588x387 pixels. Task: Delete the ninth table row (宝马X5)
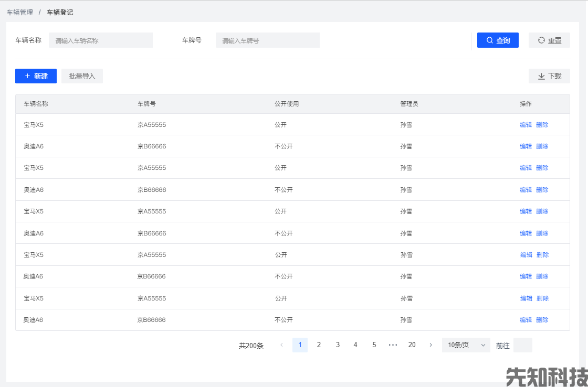(543, 298)
